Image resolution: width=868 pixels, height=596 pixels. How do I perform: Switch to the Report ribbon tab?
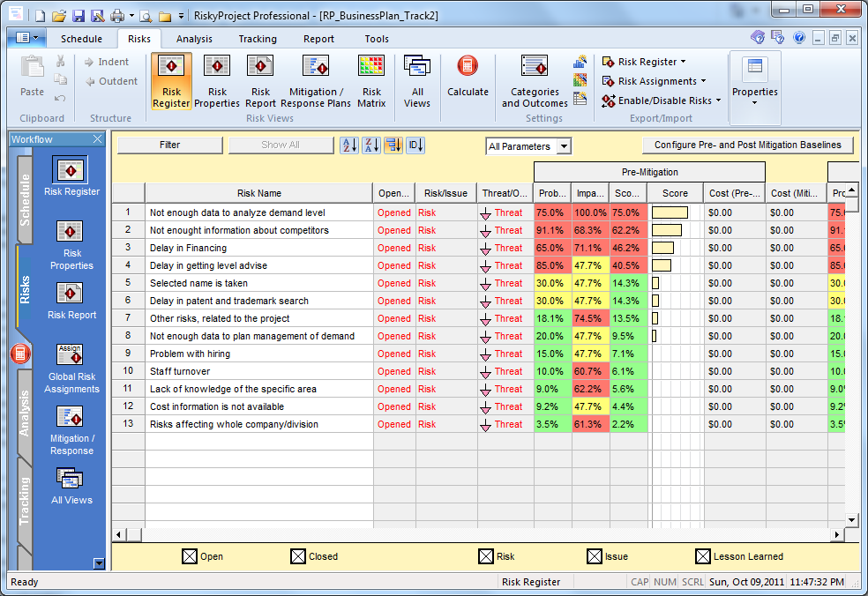318,39
